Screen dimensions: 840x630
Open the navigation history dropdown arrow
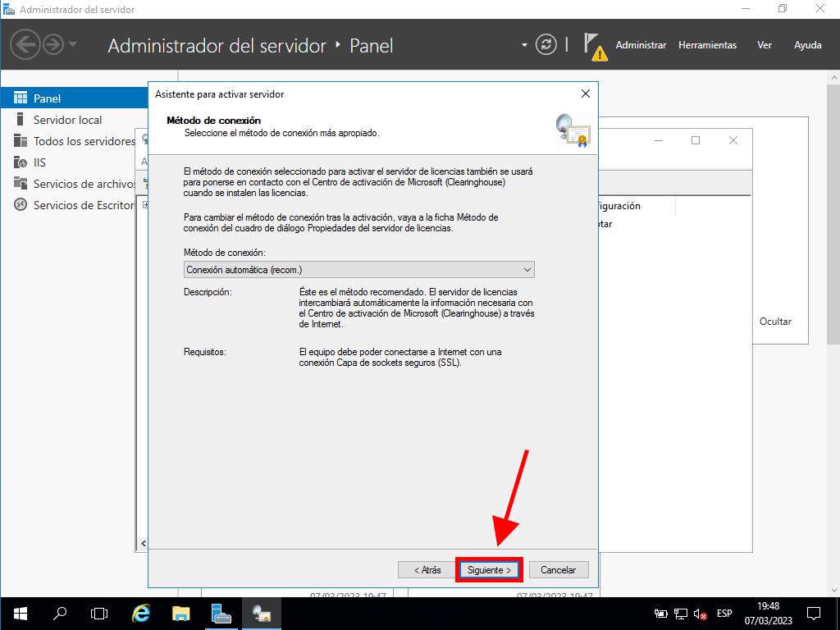[x=73, y=45]
